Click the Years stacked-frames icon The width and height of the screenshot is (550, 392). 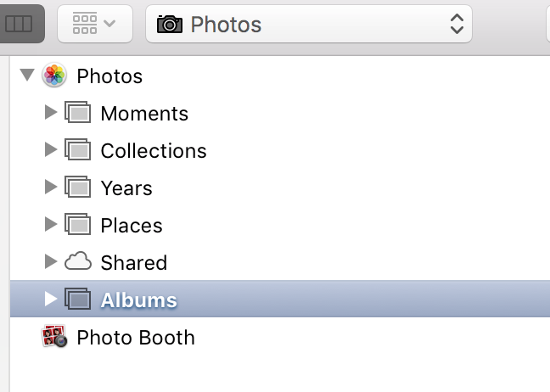(x=78, y=187)
